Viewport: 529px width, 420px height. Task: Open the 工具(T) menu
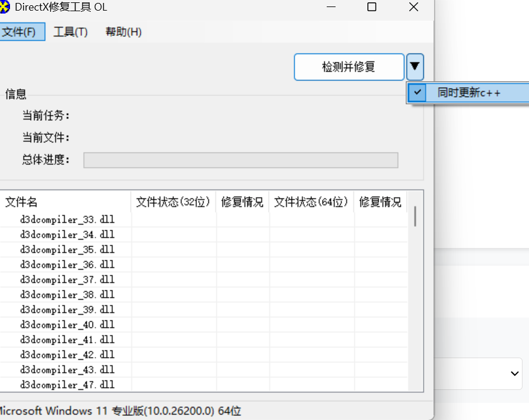pos(70,32)
